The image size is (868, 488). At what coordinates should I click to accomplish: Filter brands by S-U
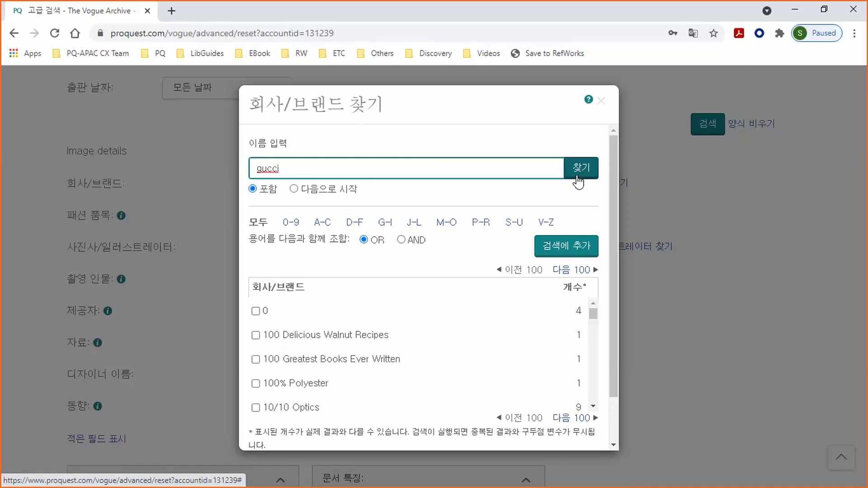pos(514,222)
